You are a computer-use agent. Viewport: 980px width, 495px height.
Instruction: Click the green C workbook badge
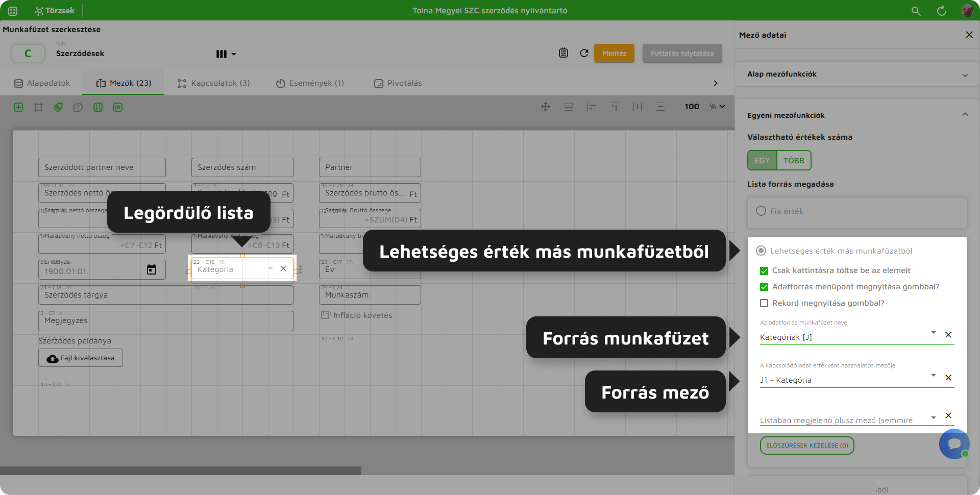click(x=28, y=53)
